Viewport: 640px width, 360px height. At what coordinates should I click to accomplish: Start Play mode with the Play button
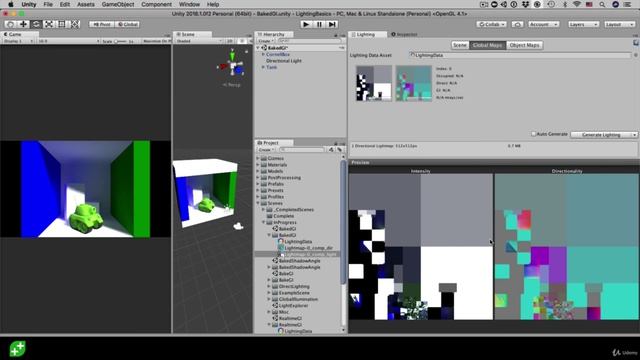pyautogui.click(x=306, y=24)
